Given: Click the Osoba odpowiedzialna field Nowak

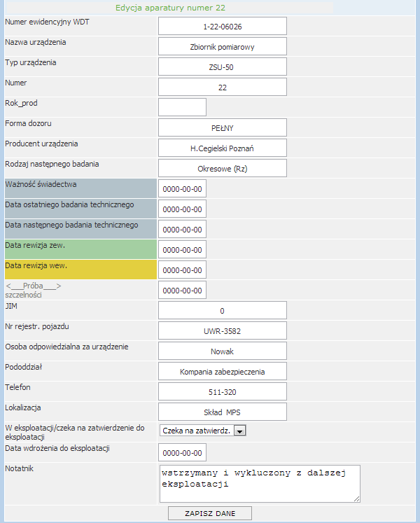Looking at the screenshot, I should point(222,351).
